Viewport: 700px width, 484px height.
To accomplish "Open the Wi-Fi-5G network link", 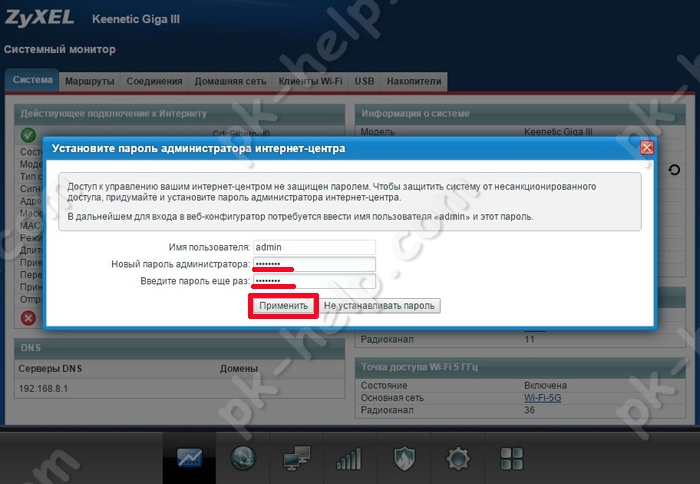I will tap(542, 398).
